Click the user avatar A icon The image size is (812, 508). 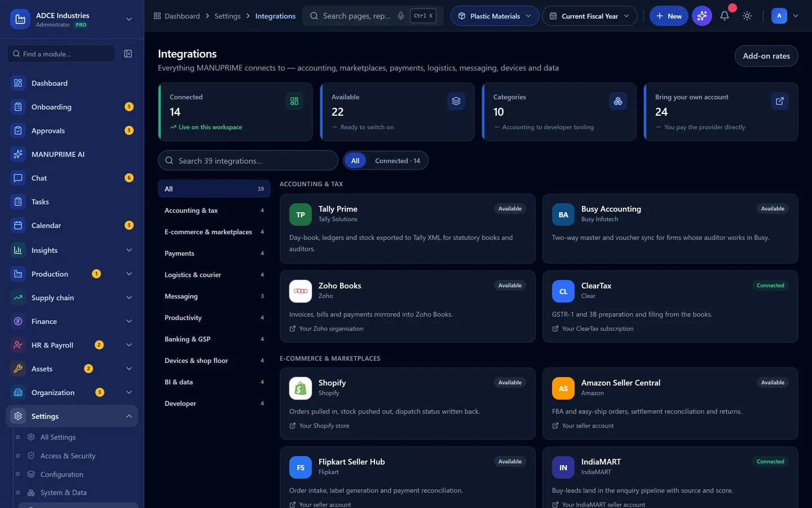(x=779, y=16)
